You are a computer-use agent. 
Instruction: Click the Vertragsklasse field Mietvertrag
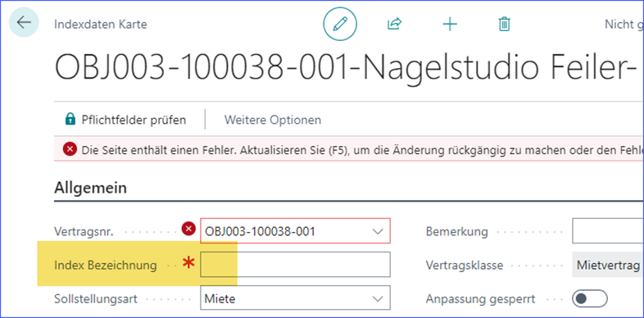[x=608, y=265]
